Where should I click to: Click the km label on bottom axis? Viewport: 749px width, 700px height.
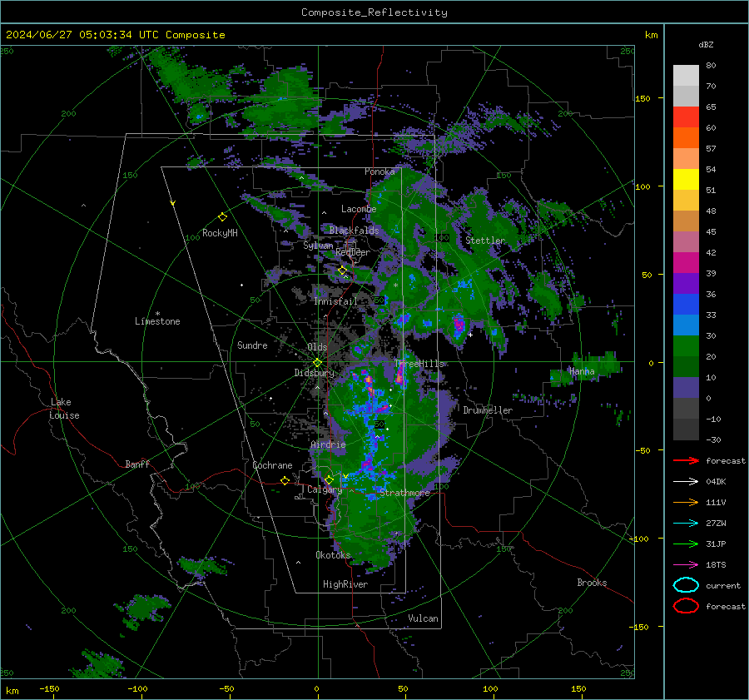coord(12,691)
